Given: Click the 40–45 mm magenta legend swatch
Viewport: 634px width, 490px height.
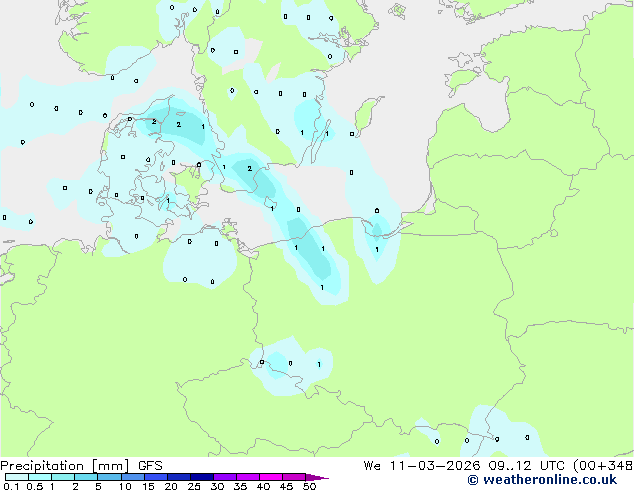Looking at the screenshot, I should click(x=271, y=477).
